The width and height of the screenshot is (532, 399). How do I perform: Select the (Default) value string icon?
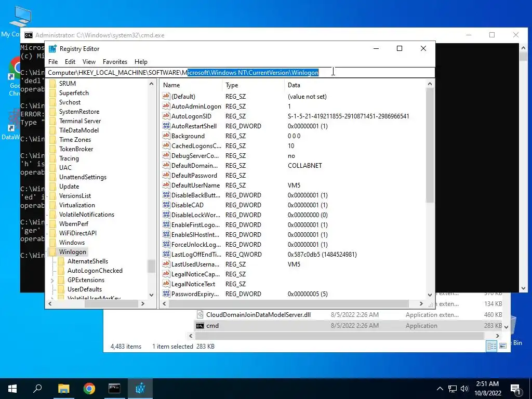[166, 96]
